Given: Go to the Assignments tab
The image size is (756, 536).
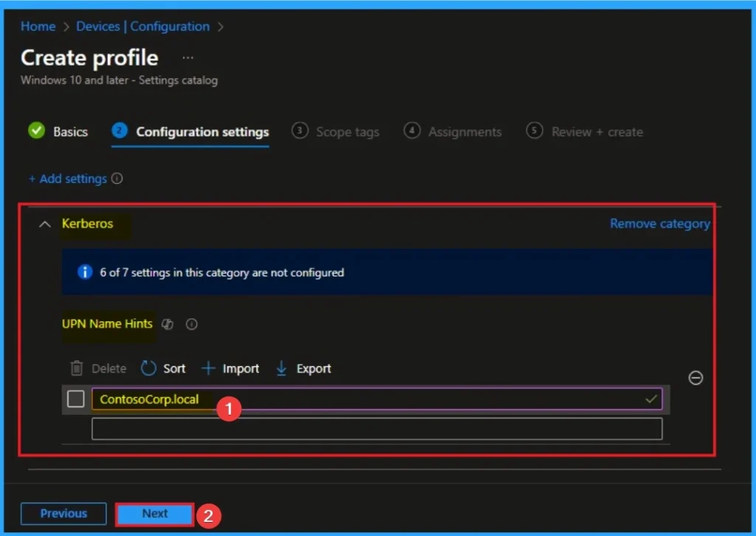Looking at the screenshot, I should (464, 132).
